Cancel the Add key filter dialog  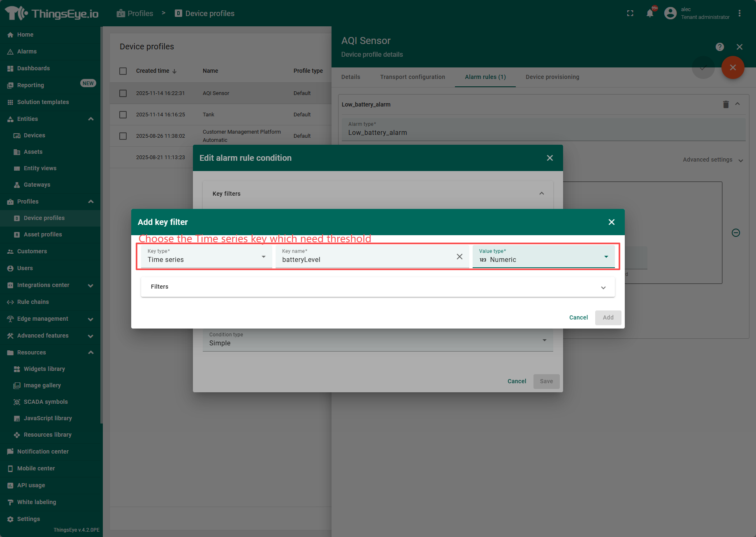(578, 317)
